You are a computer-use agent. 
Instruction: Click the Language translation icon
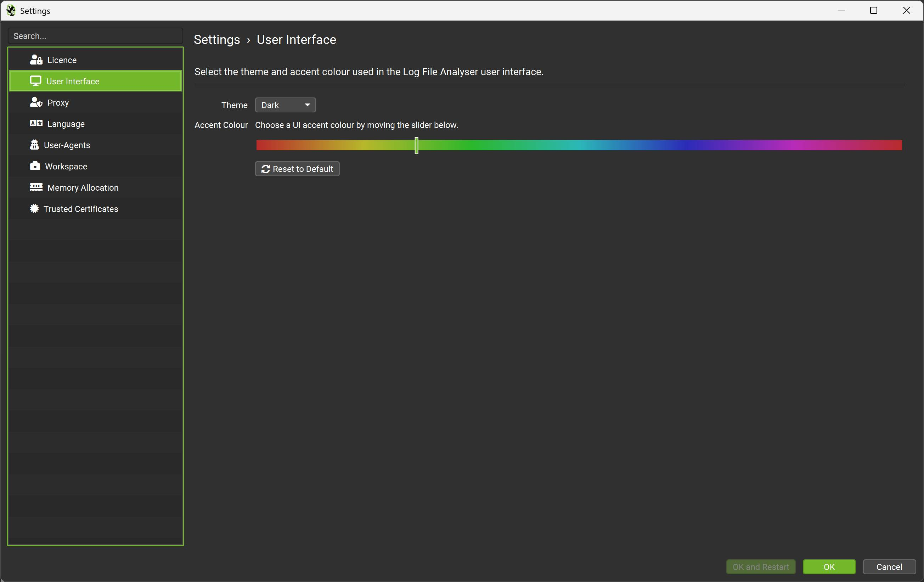click(36, 124)
